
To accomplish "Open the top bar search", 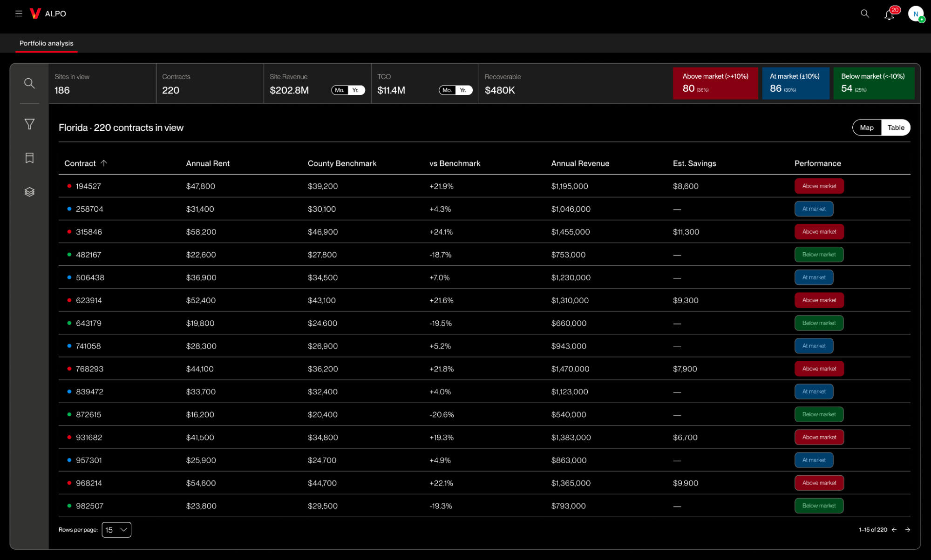I will tap(865, 13).
